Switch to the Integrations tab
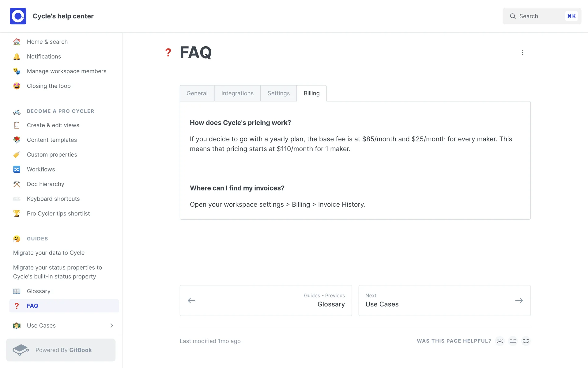Image resolution: width=588 pixels, height=368 pixels. pos(237,93)
